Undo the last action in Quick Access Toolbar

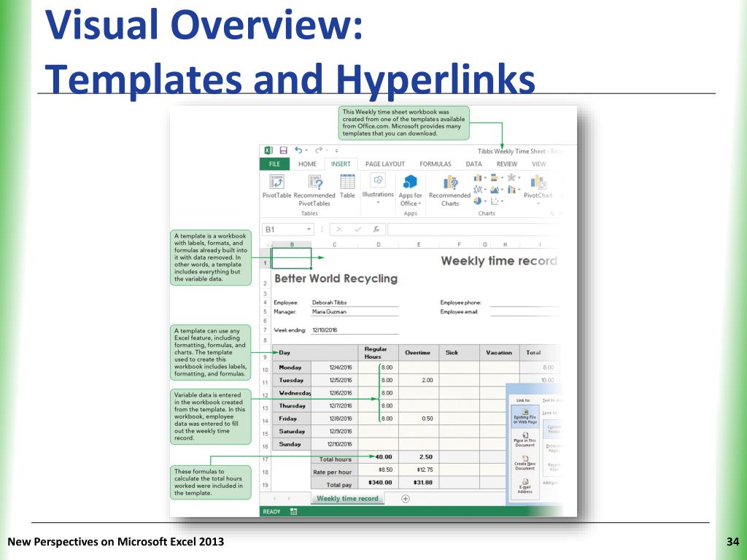[298, 150]
